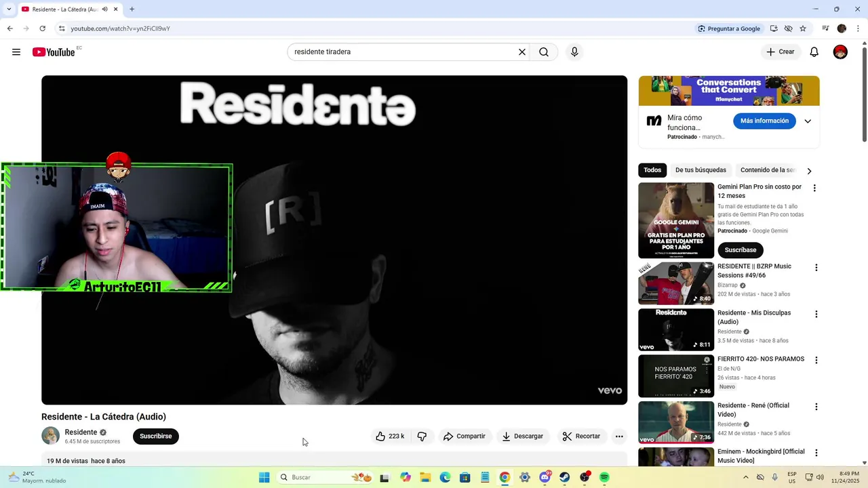Show hidden system tray icons chevron

pyautogui.click(x=745, y=477)
